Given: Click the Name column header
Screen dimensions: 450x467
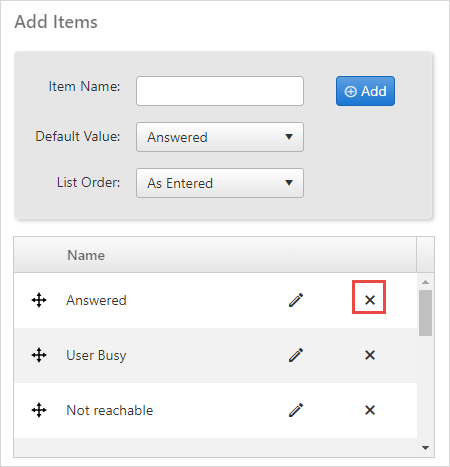Looking at the screenshot, I should point(86,255).
